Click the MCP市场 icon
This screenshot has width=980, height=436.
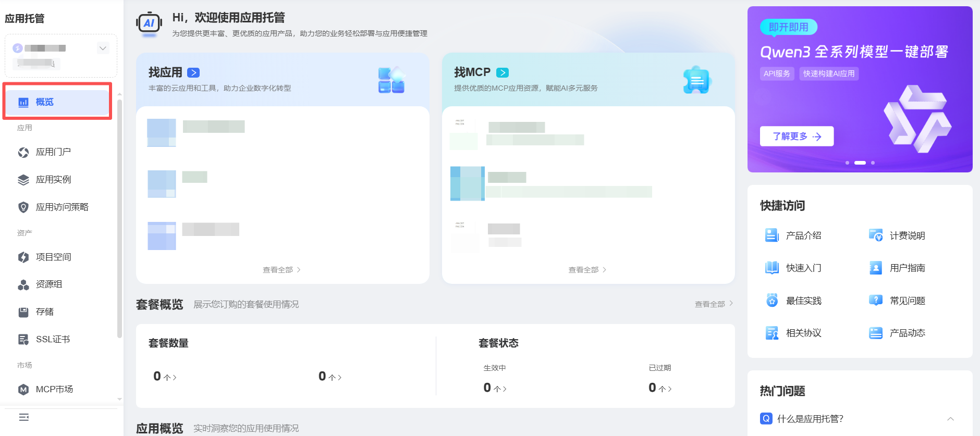(x=23, y=390)
